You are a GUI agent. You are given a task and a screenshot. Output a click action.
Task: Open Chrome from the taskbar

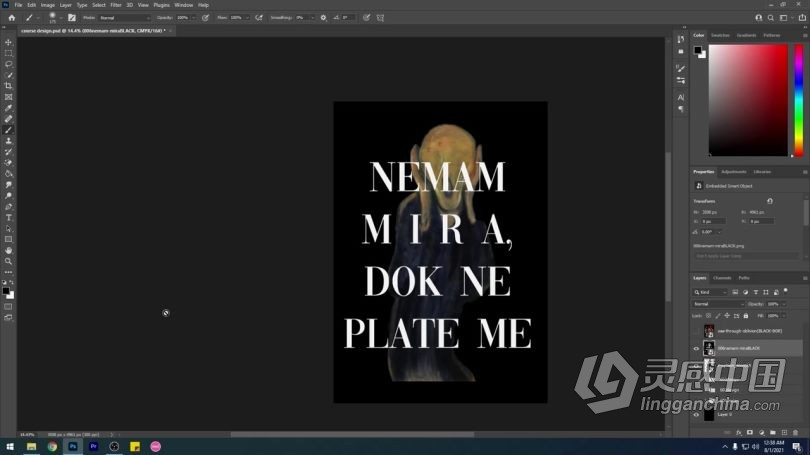click(x=52, y=446)
